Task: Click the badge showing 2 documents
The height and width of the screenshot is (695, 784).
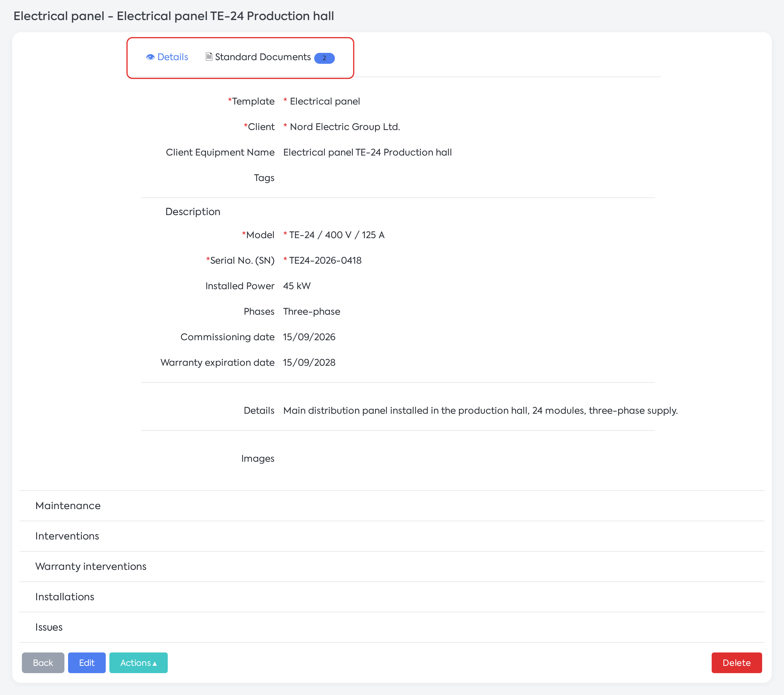Action: 324,58
